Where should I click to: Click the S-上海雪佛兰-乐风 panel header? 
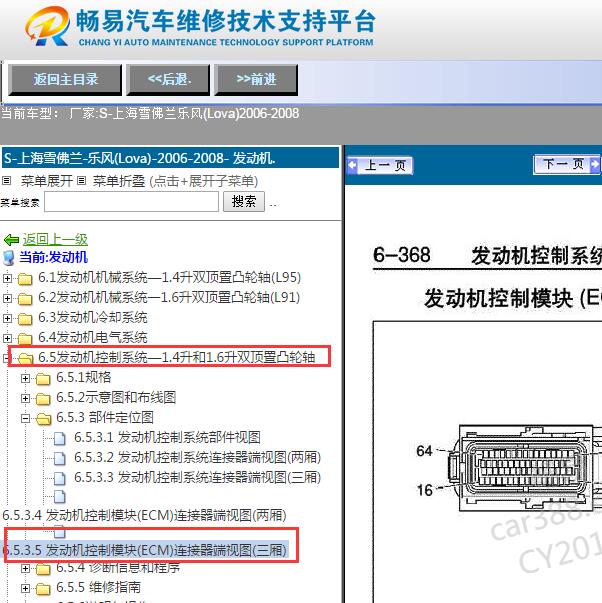click(x=170, y=158)
